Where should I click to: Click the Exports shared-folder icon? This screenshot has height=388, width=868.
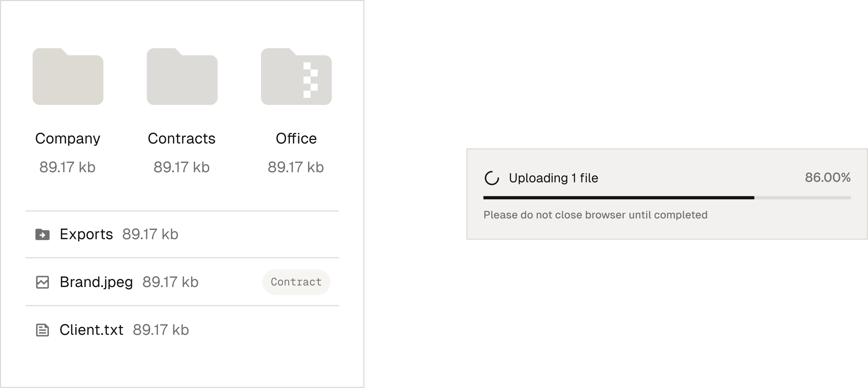pos(42,234)
